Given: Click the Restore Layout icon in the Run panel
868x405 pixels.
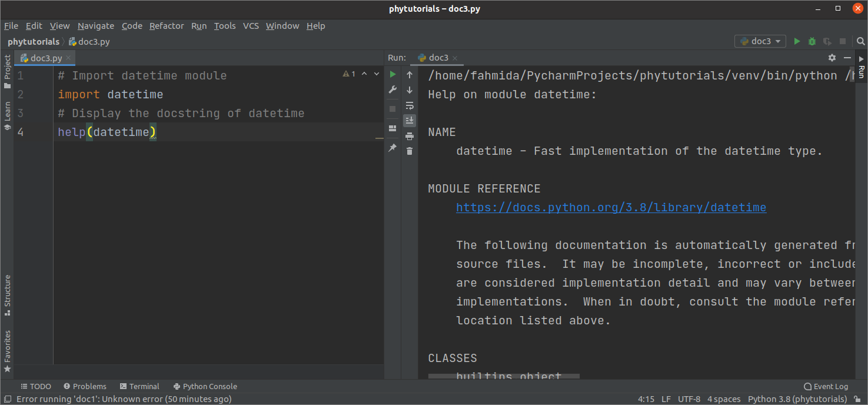Looking at the screenshot, I should click(x=393, y=128).
